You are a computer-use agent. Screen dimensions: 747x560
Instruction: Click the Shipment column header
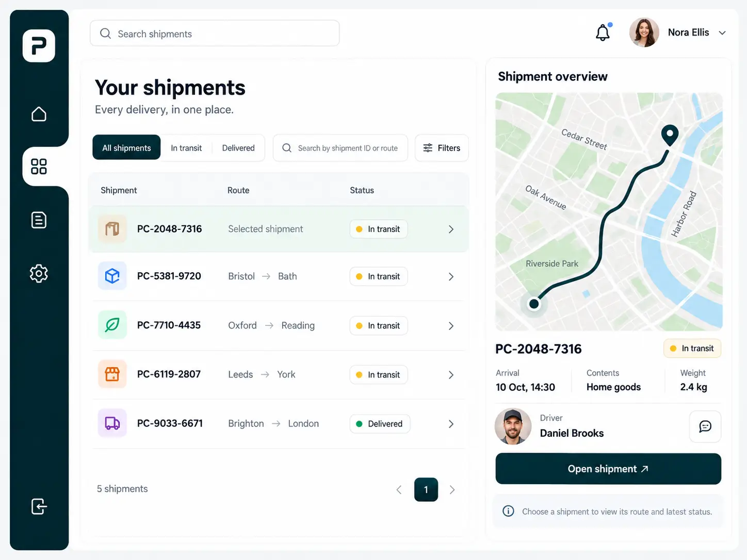pyautogui.click(x=119, y=190)
